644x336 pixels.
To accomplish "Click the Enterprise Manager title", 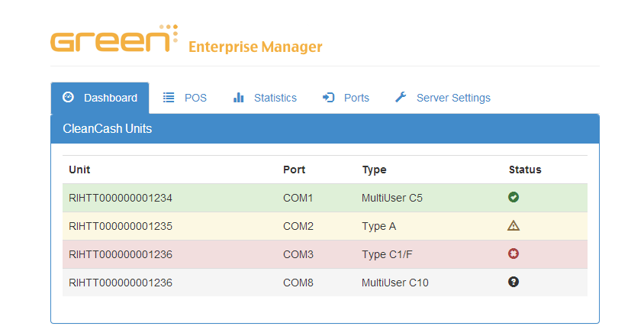I will point(256,47).
